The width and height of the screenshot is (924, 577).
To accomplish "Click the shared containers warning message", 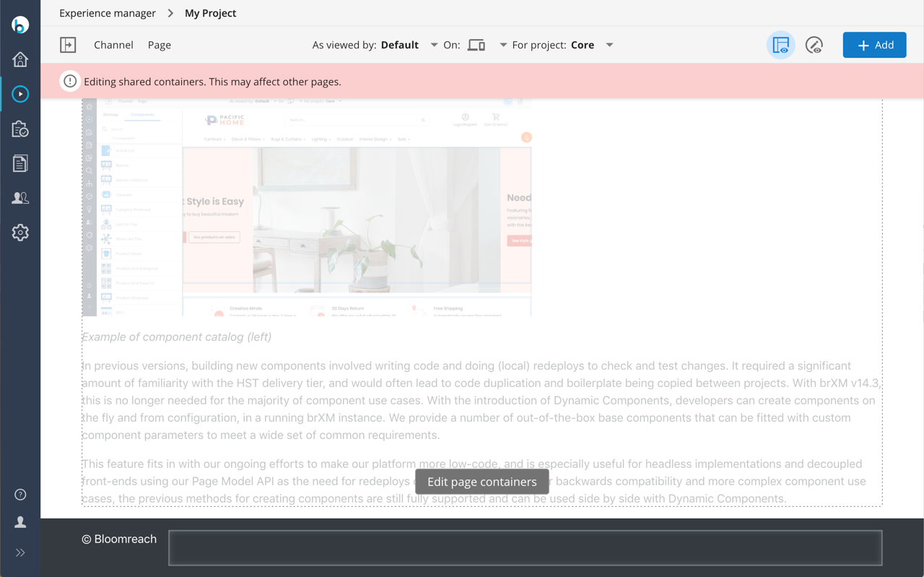I will (x=212, y=82).
